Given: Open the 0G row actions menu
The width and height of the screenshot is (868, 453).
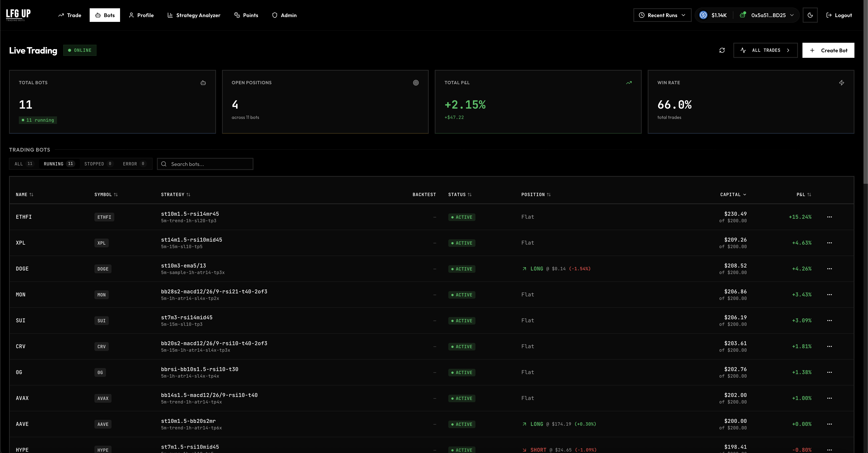Looking at the screenshot, I should coord(829,372).
